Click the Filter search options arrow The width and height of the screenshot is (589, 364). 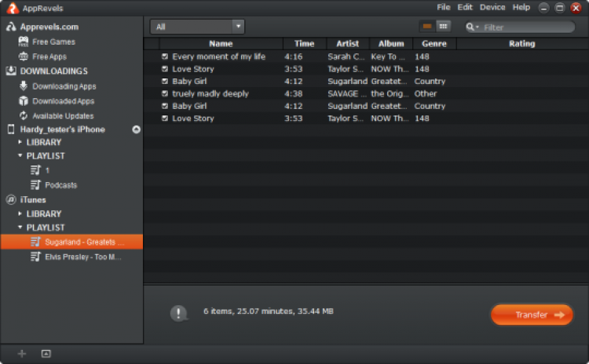(x=477, y=27)
